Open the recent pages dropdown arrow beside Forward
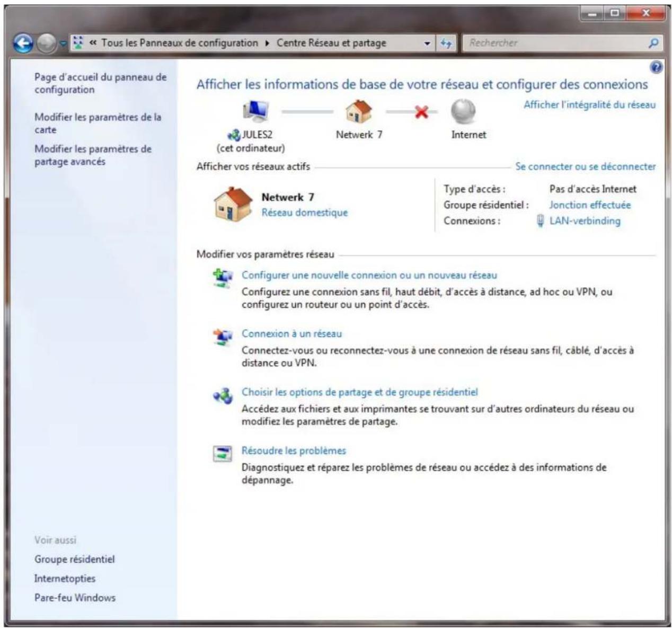672x628 pixels. point(63,44)
